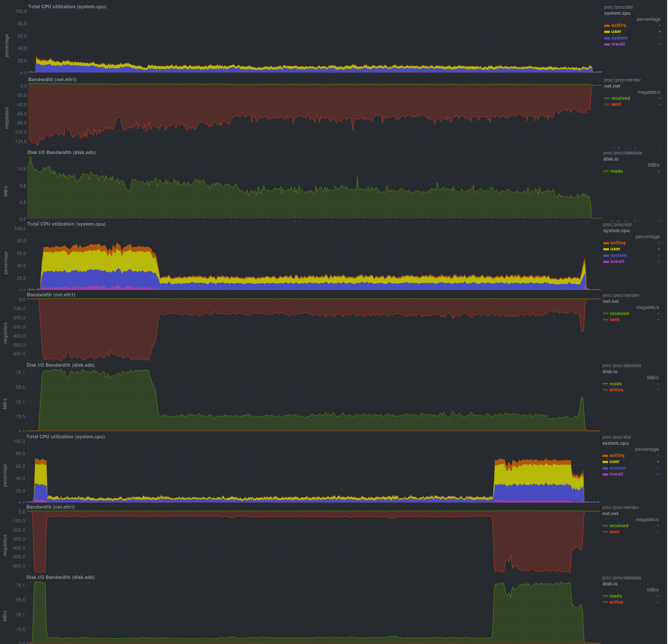This screenshot has height=644, width=668.
Task: Click the "megabits/s" unit in top net.net legend
Action: (649, 92)
